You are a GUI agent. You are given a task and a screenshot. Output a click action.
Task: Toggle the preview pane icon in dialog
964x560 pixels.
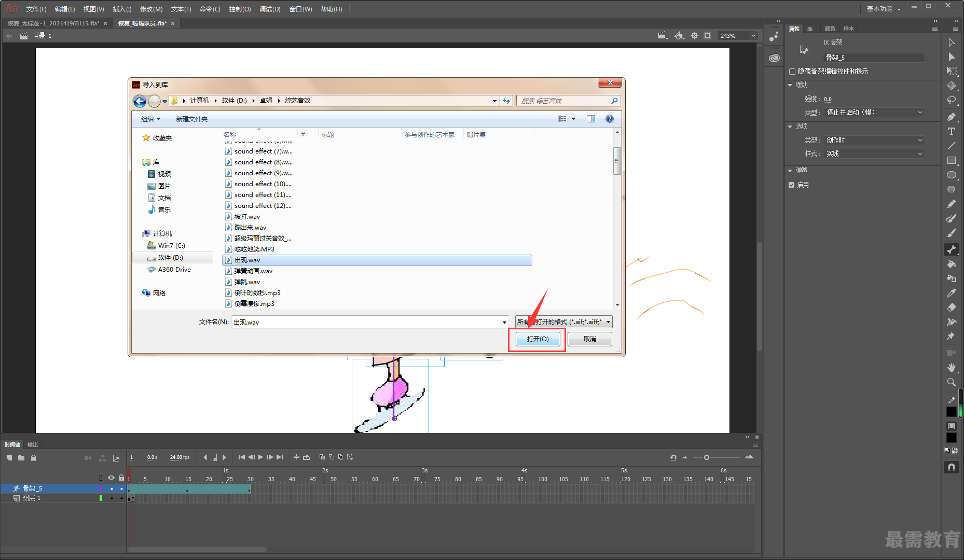[591, 119]
